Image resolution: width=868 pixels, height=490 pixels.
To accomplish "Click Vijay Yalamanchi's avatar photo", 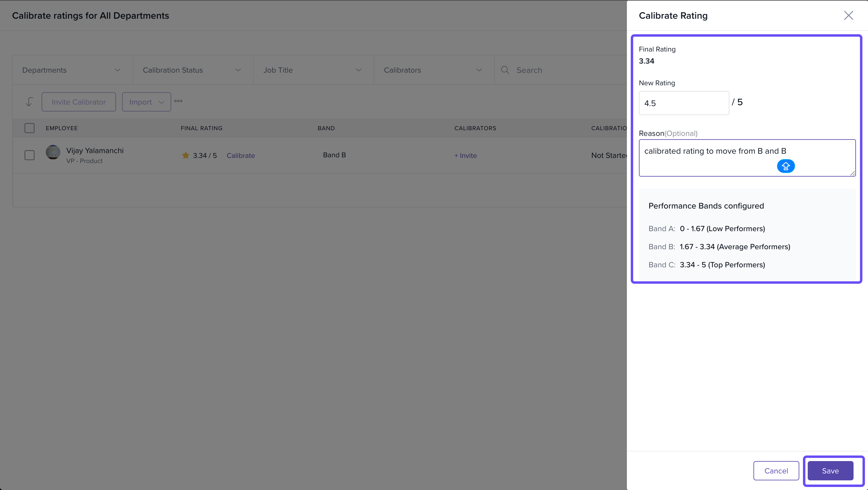I will pyautogui.click(x=53, y=152).
